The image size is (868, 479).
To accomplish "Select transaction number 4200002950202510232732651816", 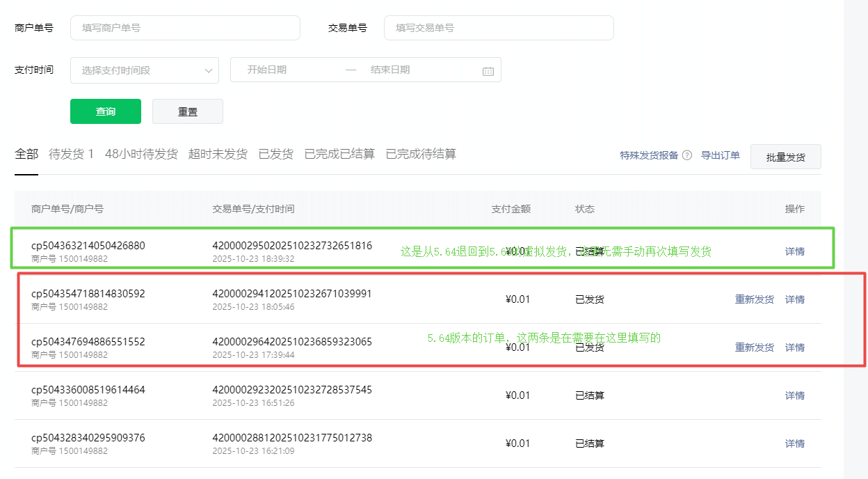I will (x=292, y=246).
